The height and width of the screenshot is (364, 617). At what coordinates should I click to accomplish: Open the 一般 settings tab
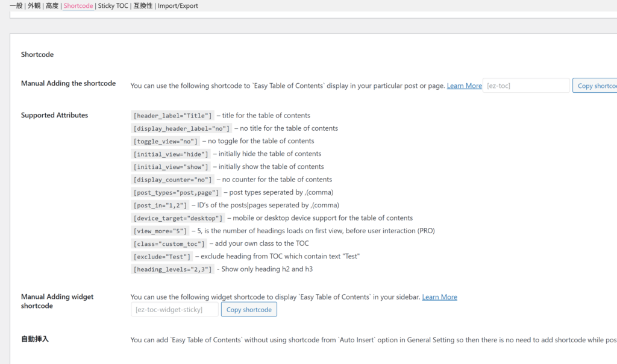point(16,6)
